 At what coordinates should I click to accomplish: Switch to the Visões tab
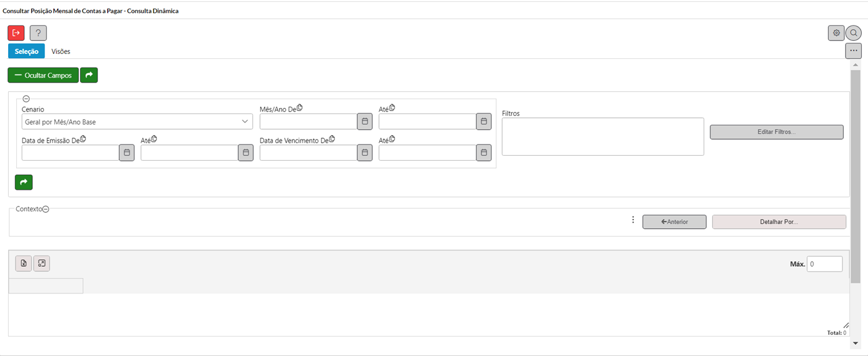[x=61, y=51]
